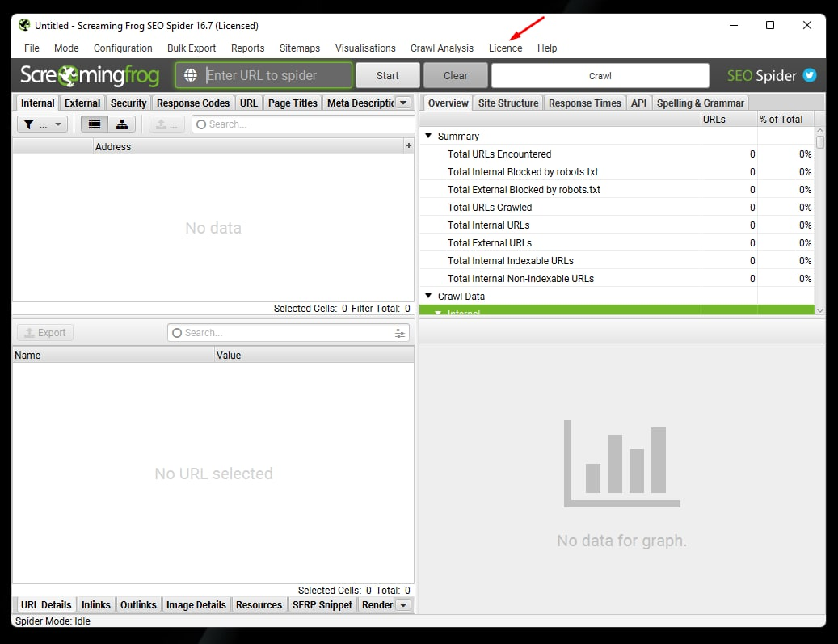
Task: Select the Site Structure tab
Action: pos(508,103)
